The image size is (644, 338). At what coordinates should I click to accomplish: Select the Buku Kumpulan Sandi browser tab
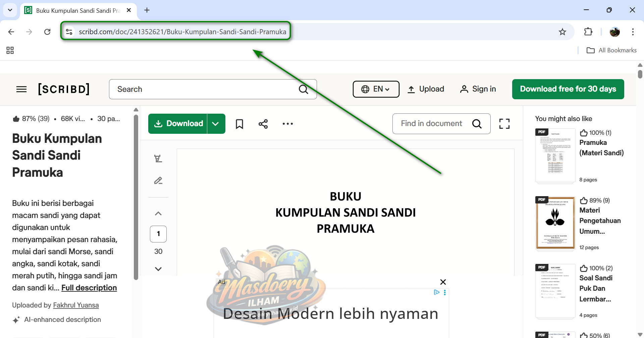pos(78,10)
